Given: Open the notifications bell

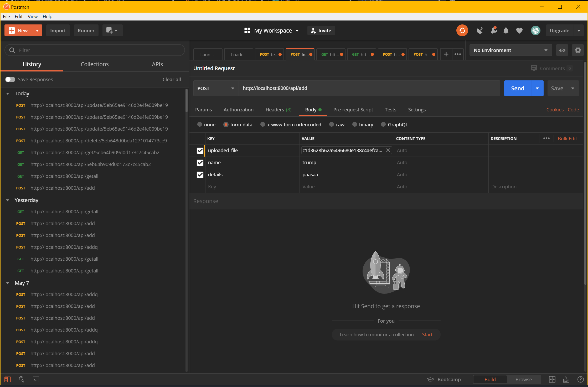Looking at the screenshot, I should tap(506, 30).
